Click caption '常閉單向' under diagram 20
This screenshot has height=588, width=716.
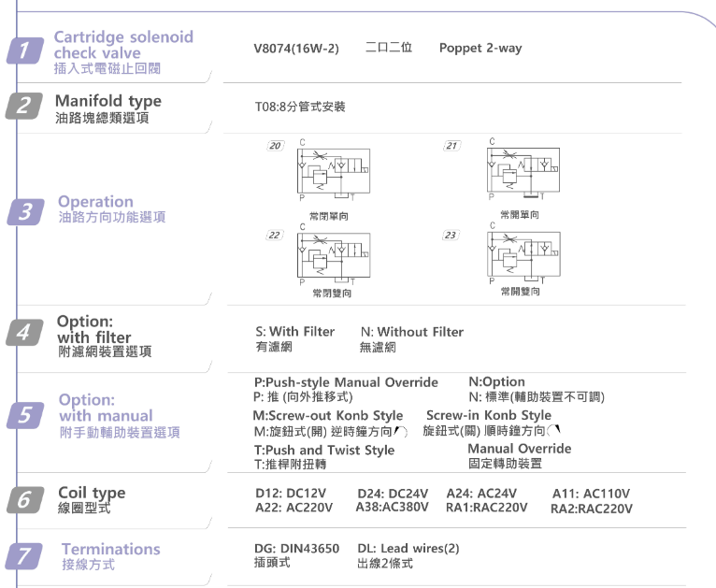(329, 216)
